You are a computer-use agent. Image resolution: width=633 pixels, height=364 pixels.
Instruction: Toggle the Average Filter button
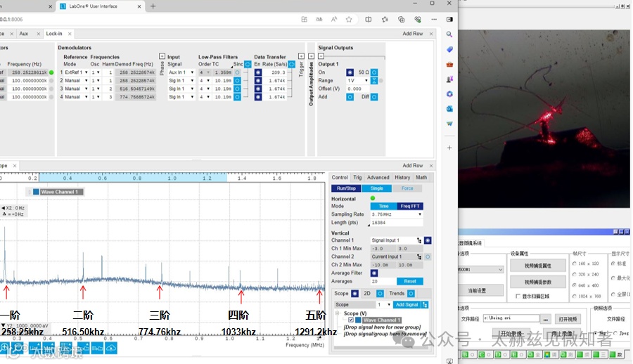pos(374,273)
